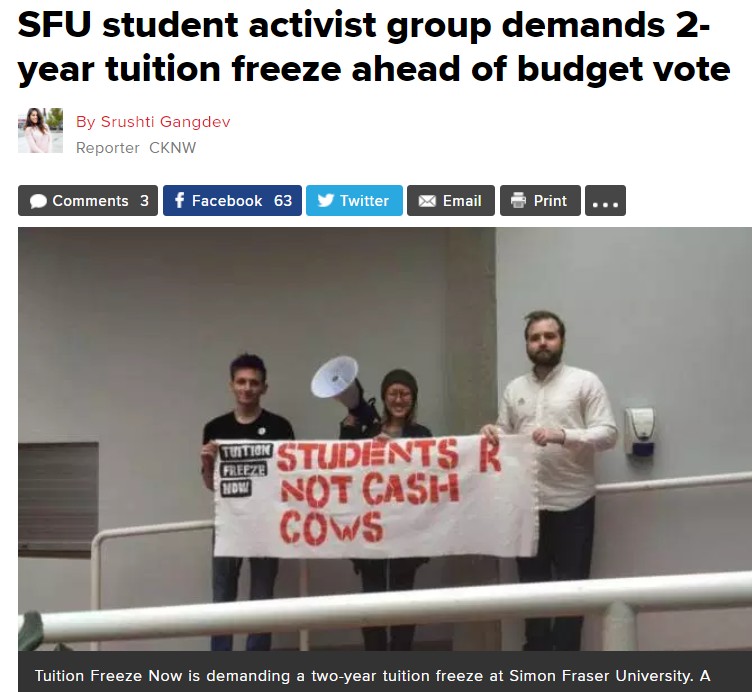Click the Email envelope icon
Image resolution: width=752 pixels, height=692 pixels.
pos(427,200)
